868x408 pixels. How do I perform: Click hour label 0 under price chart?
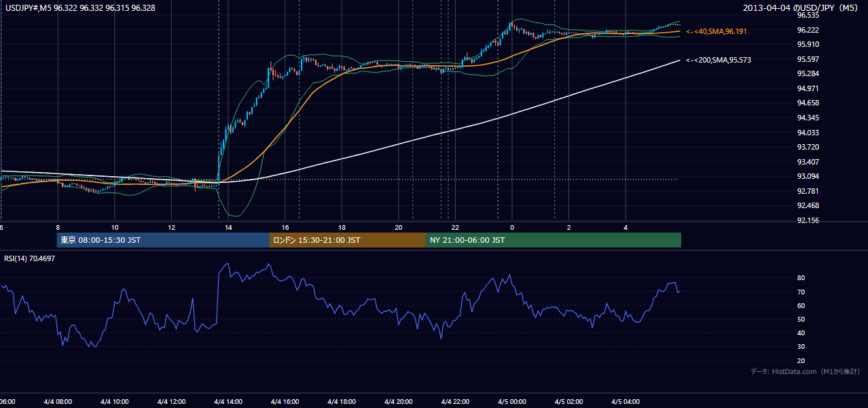tap(512, 227)
